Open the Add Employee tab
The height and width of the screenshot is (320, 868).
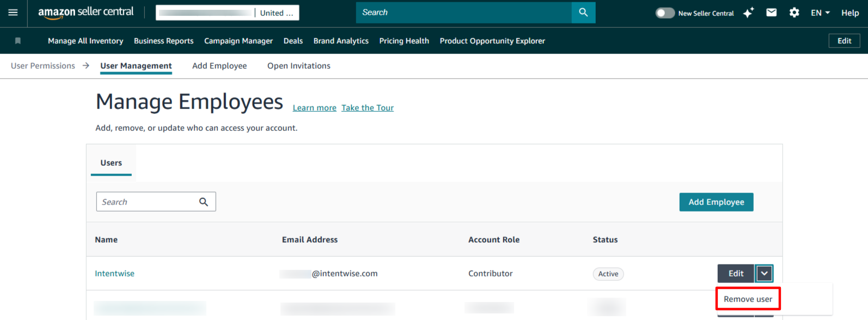pyautogui.click(x=219, y=66)
